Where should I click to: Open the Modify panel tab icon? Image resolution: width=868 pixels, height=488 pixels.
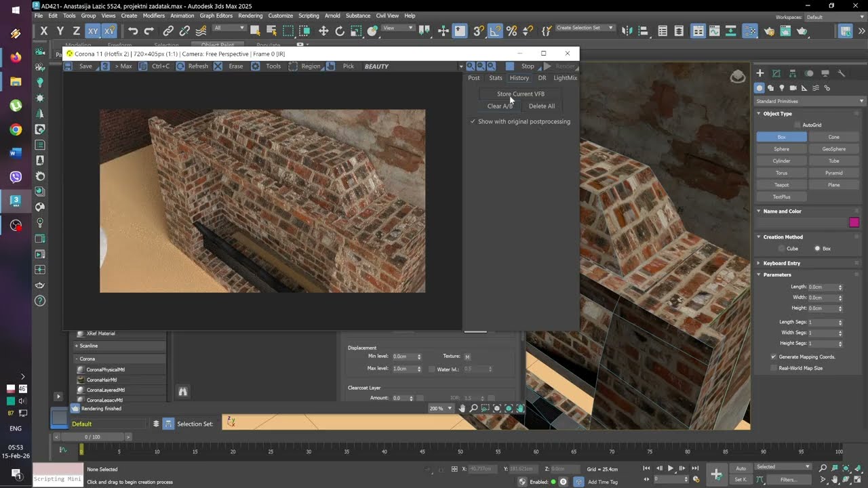(776, 73)
